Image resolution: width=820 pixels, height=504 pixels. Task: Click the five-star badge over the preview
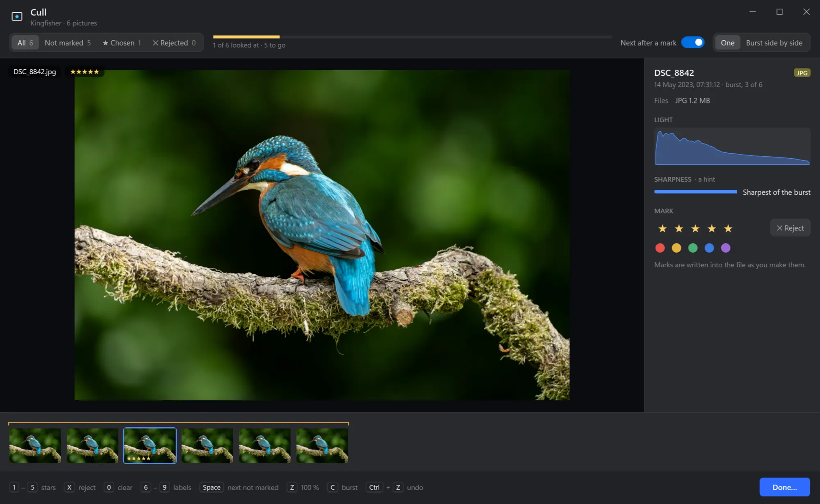click(x=84, y=72)
